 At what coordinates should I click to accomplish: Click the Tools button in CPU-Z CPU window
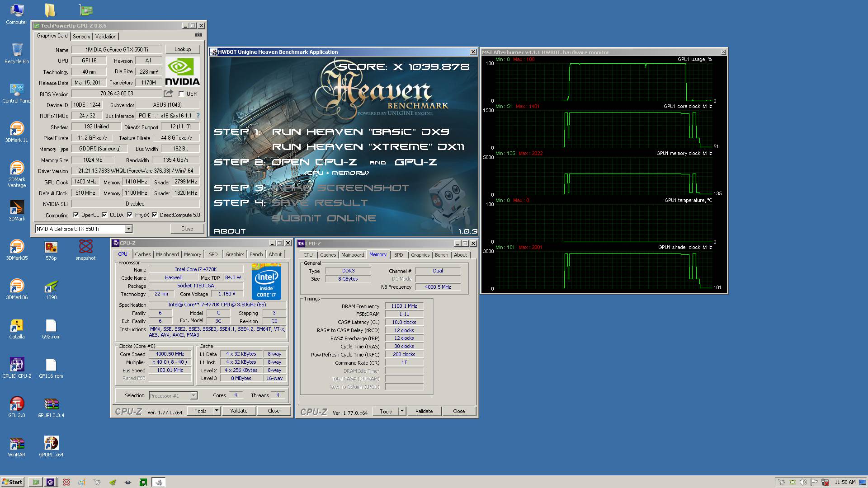tap(200, 411)
